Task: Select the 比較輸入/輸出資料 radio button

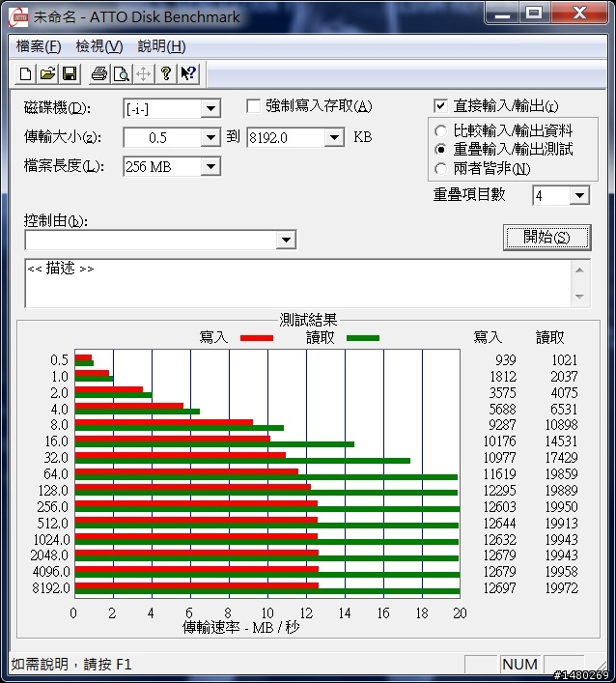Action: (x=440, y=130)
